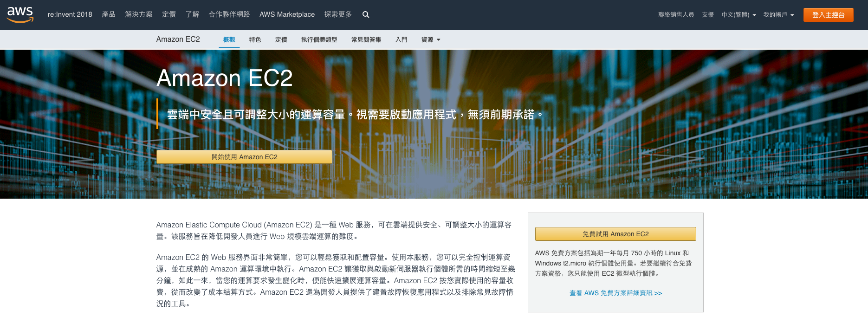The width and height of the screenshot is (868, 330).
Task: Open 查看 AWS 免費方案詳細資訊 link
Action: 615,293
